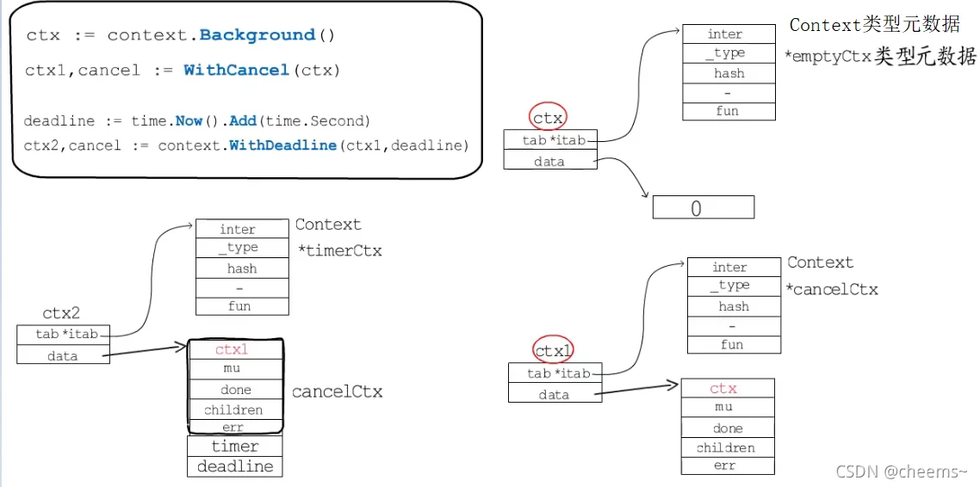Click the *cancelCtx type label at right
980x487 pixels.
click(x=833, y=289)
